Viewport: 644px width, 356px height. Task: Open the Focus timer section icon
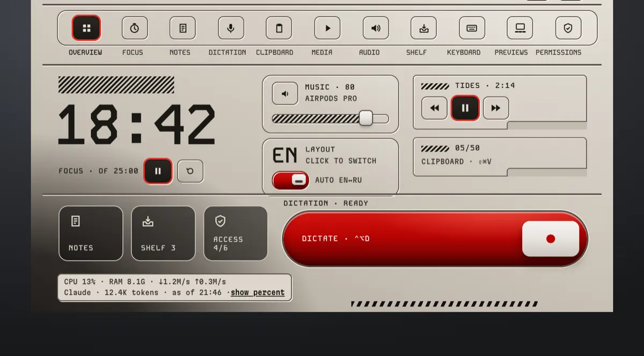[x=135, y=28]
